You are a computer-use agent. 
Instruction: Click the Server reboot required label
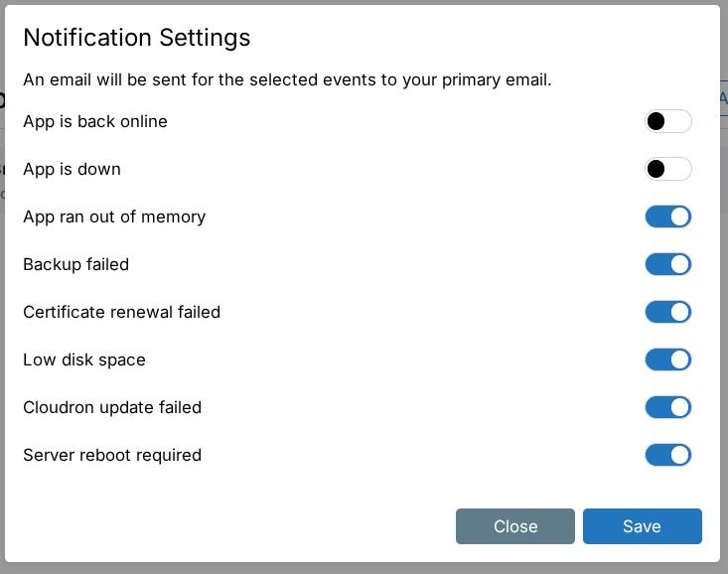[112, 455]
